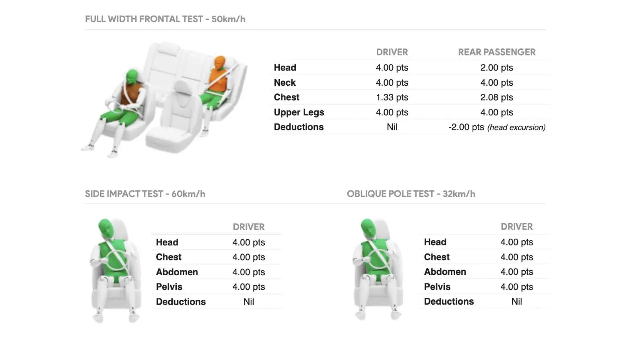Select the Full Width Frontal Test heading

[165, 19]
